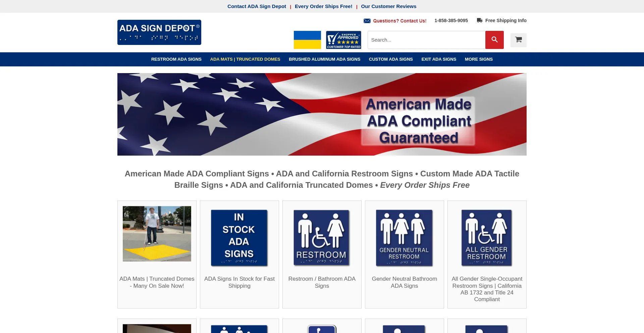Open Restroom ADA Signs menu
The image size is (644, 333).
tap(176, 59)
